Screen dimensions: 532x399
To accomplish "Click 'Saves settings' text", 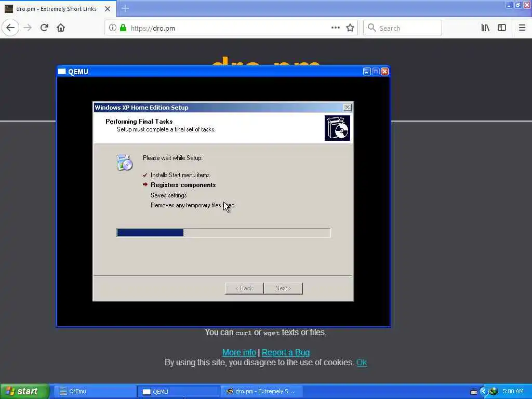I will tap(169, 195).
